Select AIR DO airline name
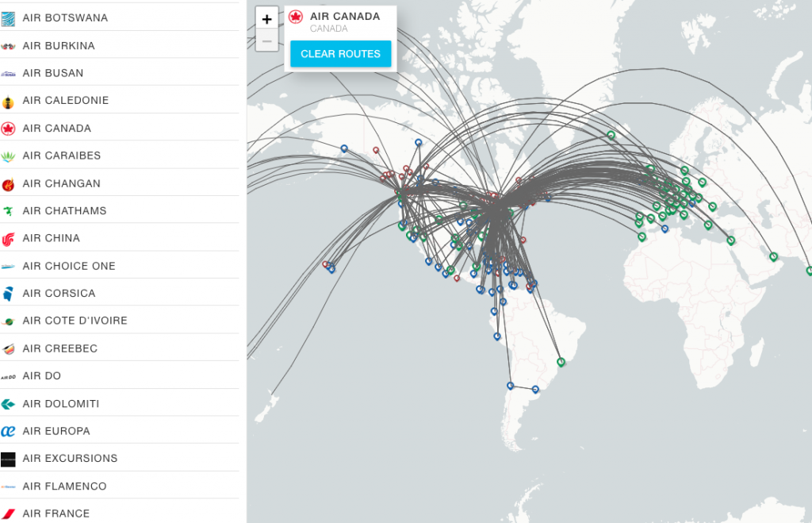This screenshot has width=812, height=523. (x=42, y=376)
